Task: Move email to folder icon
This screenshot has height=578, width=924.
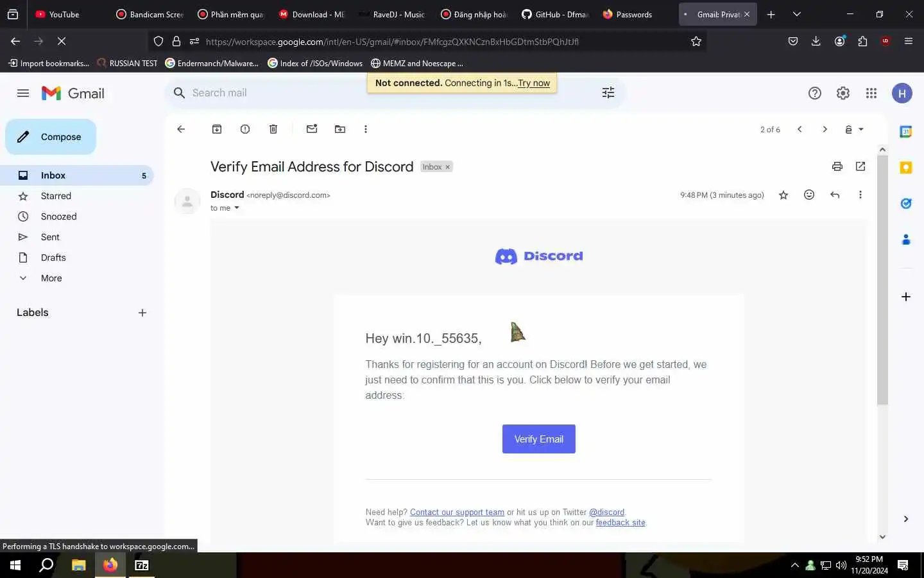Action: [340, 129]
